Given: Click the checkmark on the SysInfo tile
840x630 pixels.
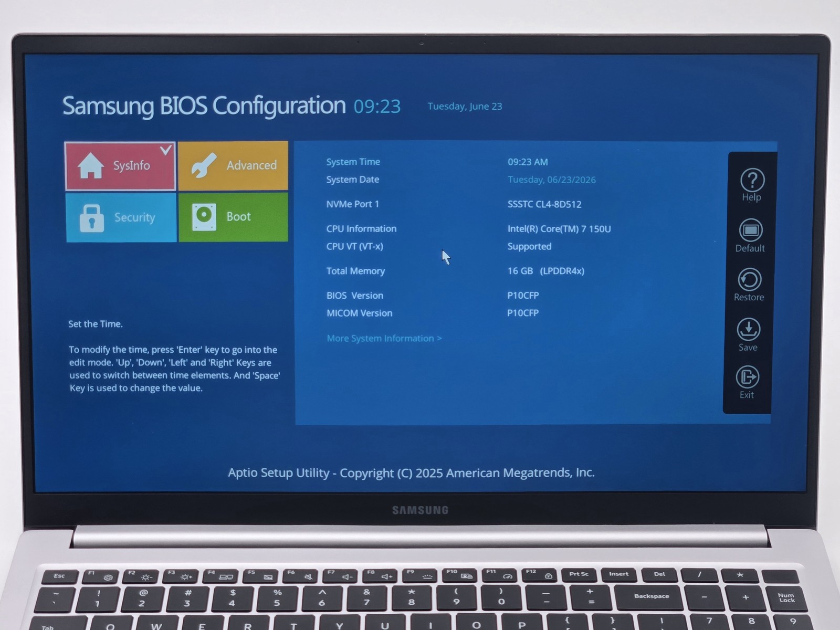Looking at the screenshot, I should 166,150.
